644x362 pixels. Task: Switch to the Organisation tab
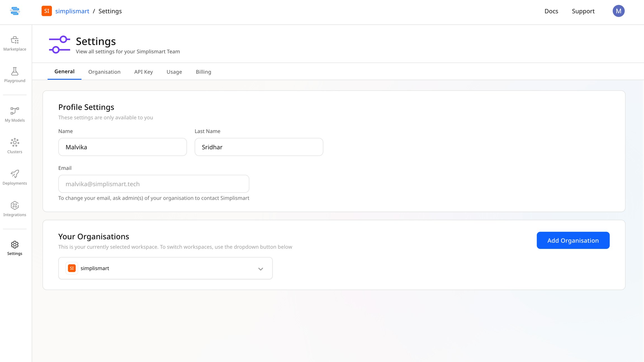[x=104, y=72]
